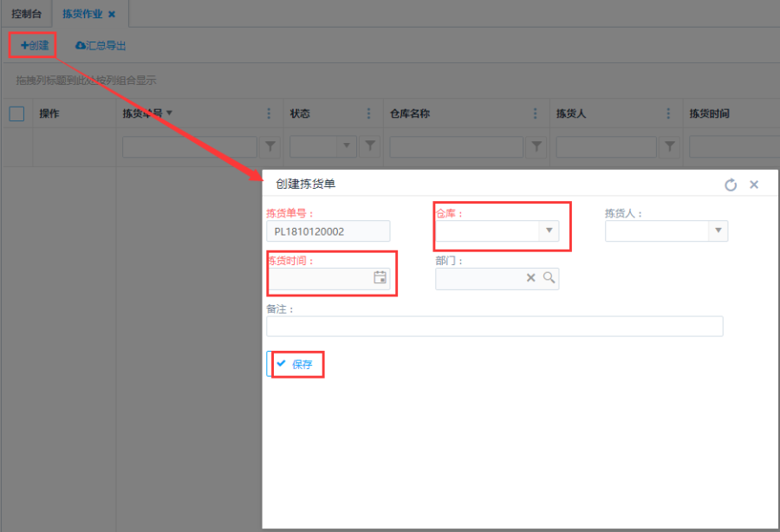Expand the 拣货人 dropdown in dialog

tap(717, 230)
